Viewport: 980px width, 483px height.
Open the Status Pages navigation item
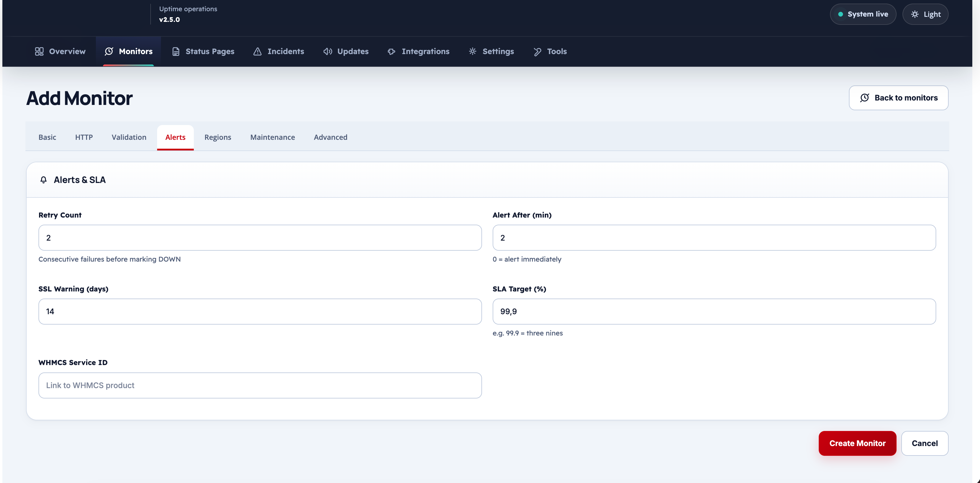point(203,51)
